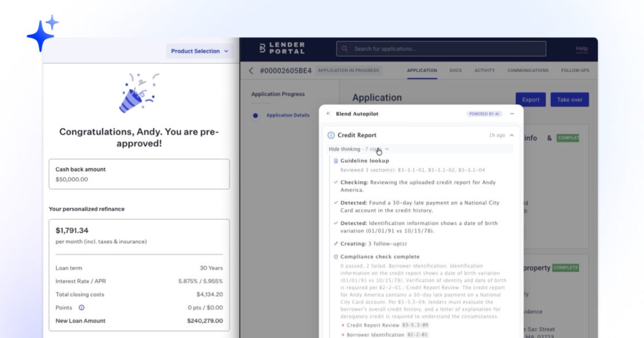Click application number #00002605BE4

tap(286, 71)
